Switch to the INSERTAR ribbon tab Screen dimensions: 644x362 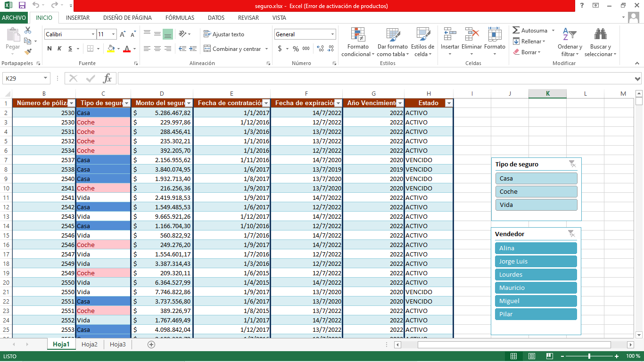(x=77, y=17)
